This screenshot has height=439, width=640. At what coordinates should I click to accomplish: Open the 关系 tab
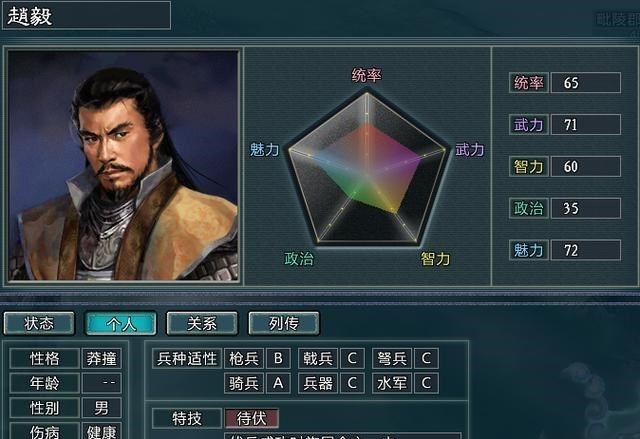point(202,323)
